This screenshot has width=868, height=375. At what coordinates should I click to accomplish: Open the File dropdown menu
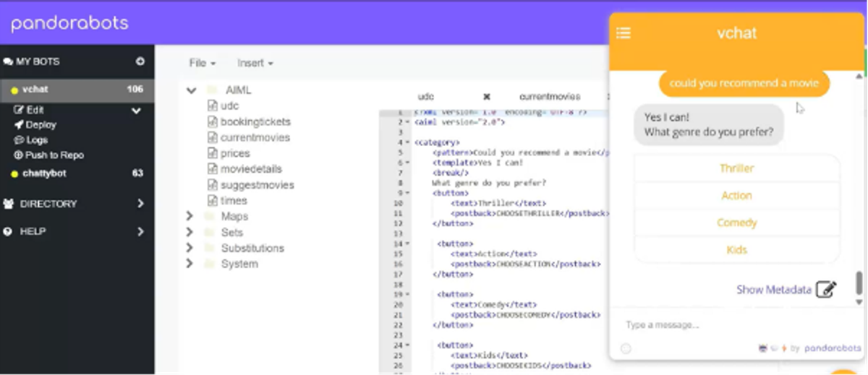(x=203, y=64)
